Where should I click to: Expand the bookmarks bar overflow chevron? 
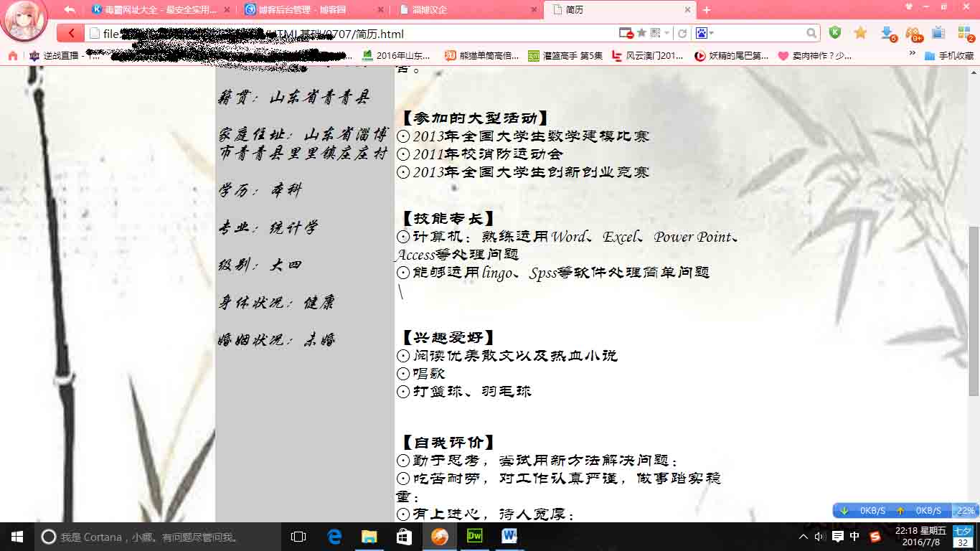pyautogui.click(x=913, y=54)
